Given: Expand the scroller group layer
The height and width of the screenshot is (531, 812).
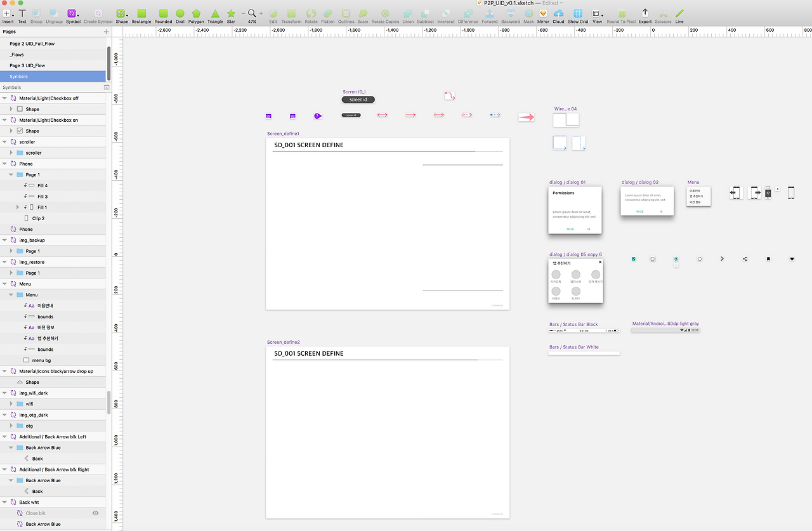Looking at the screenshot, I should point(11,153).
